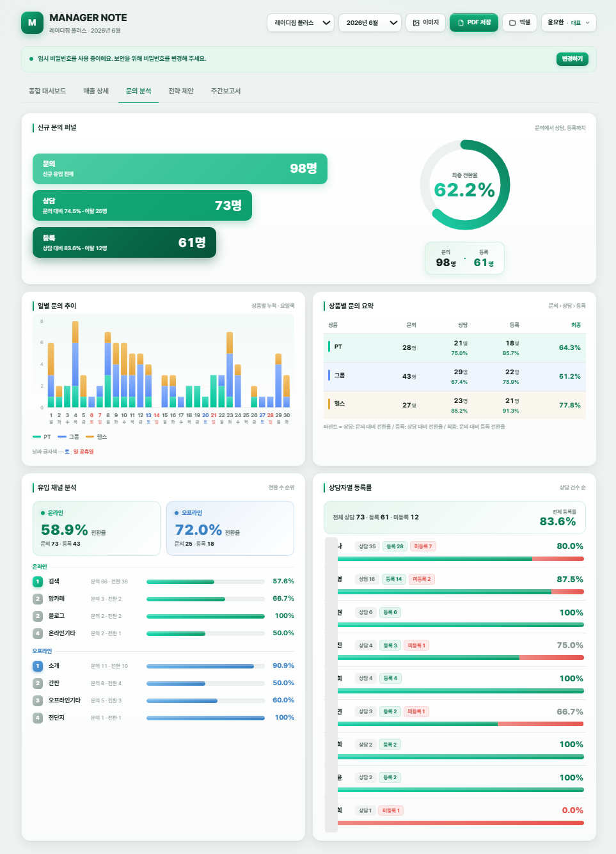Select the 오프라인 72.0% conversion card
This screenshot has width=616, height=854.
[230, 528]
